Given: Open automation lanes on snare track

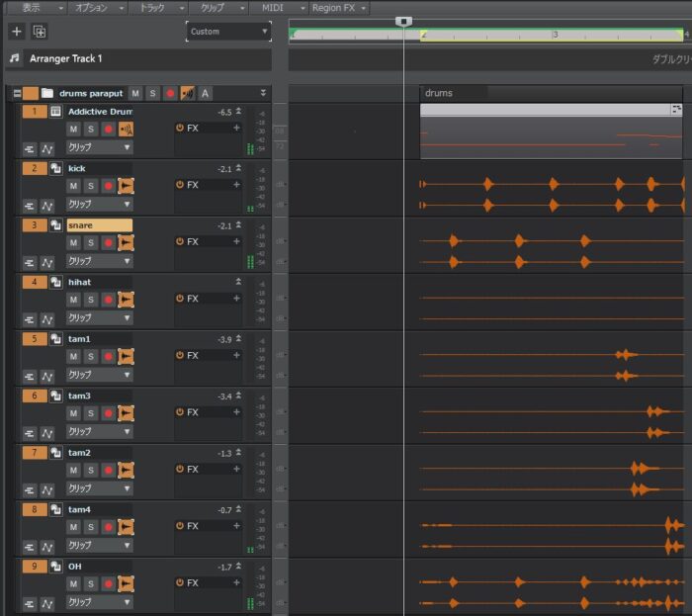Looking at the screenshot, I should pyautogui.click(x=47, y=263).
